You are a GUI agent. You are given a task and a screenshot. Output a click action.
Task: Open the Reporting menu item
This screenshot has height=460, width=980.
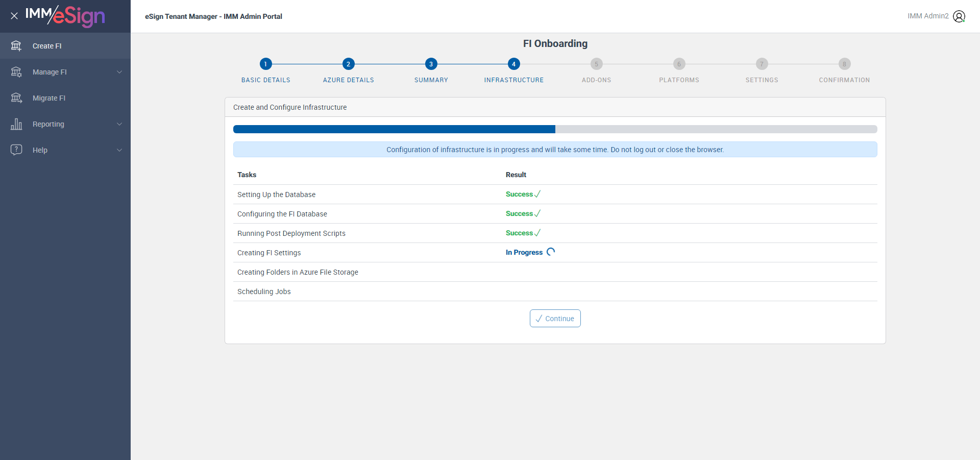[x=65, y=124]
